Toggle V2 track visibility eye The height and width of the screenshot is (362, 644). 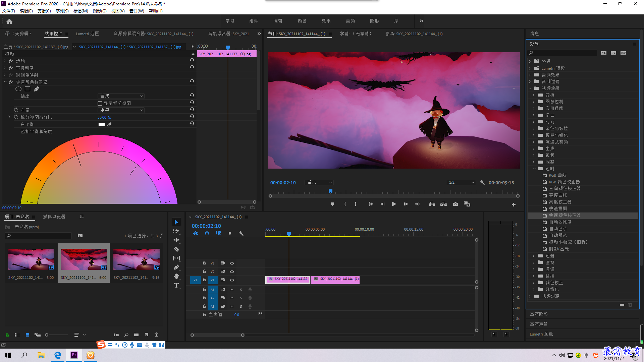point(232,271)
